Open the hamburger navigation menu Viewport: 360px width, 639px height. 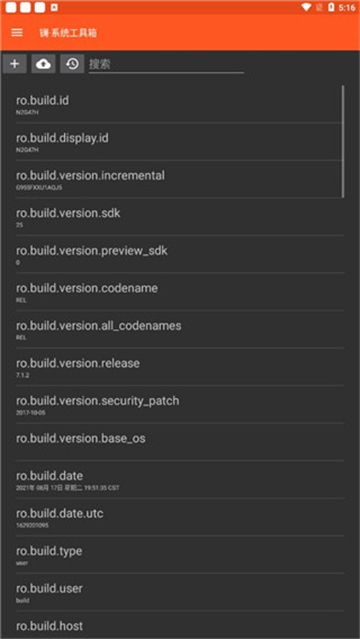click(x=17, y=33)
